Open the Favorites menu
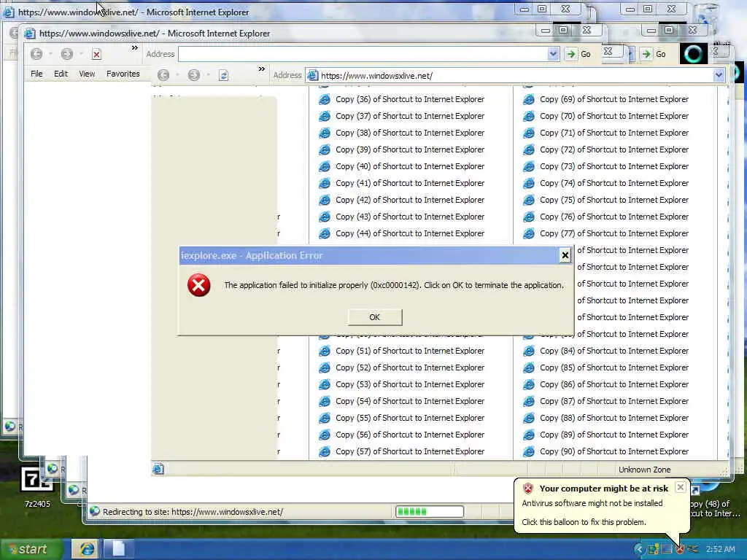This screenshot has height=560, width=747. [123, 74]
